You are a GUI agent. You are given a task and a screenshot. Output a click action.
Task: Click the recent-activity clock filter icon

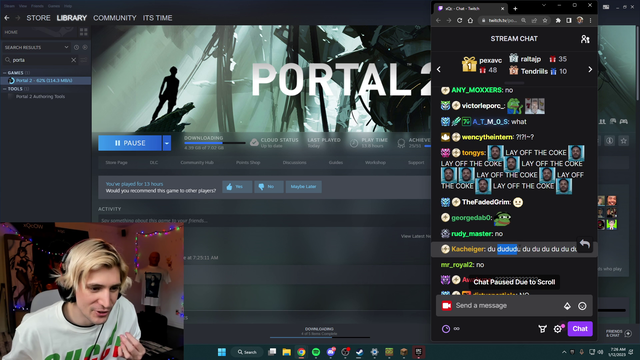point(76,47)
